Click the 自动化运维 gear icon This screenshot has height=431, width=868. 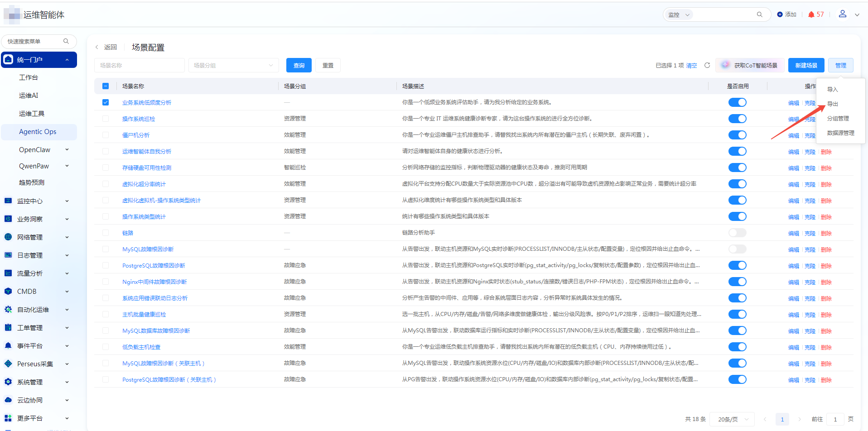(8, 309)
